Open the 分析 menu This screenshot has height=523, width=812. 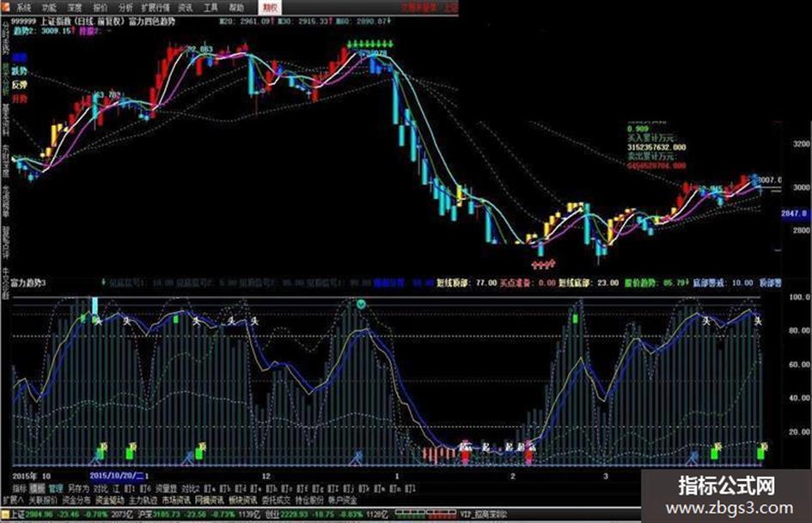[x=125, y=8]
